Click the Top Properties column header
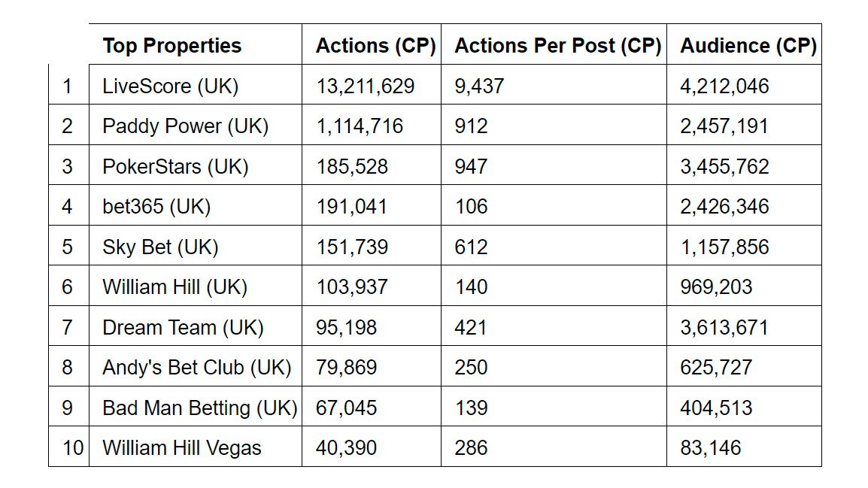The width and height of the screenshot is (868, 488). (x=172, y=46)
